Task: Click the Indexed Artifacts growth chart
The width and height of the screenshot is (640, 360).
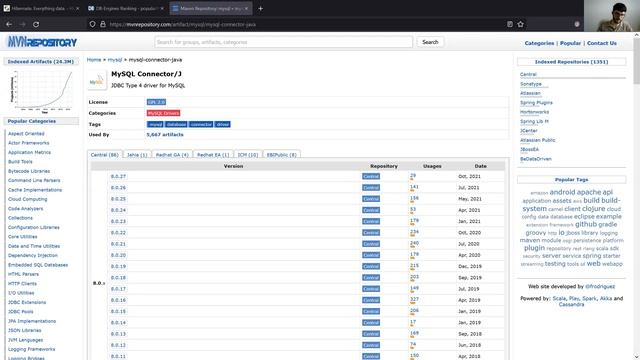Action: [x=41, y=91]
